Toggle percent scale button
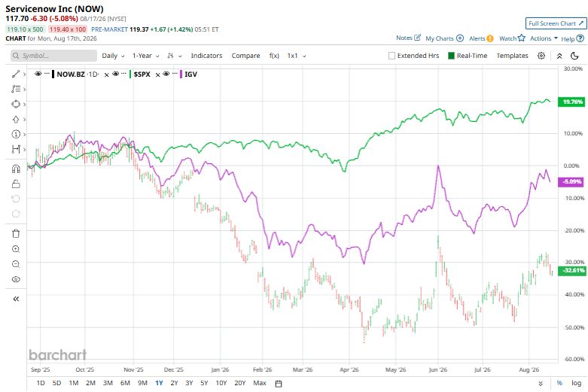588x392 pixels. click(559, 383)
